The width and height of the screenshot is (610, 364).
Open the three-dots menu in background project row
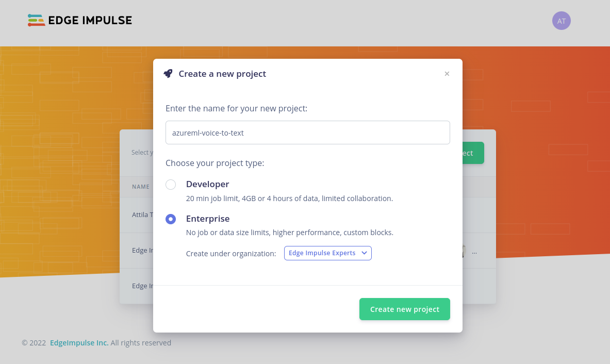pos(474,253)
